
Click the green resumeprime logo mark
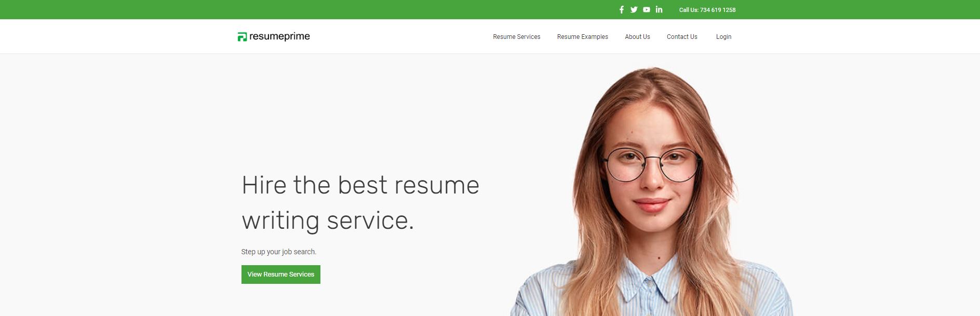coord(242,37)
